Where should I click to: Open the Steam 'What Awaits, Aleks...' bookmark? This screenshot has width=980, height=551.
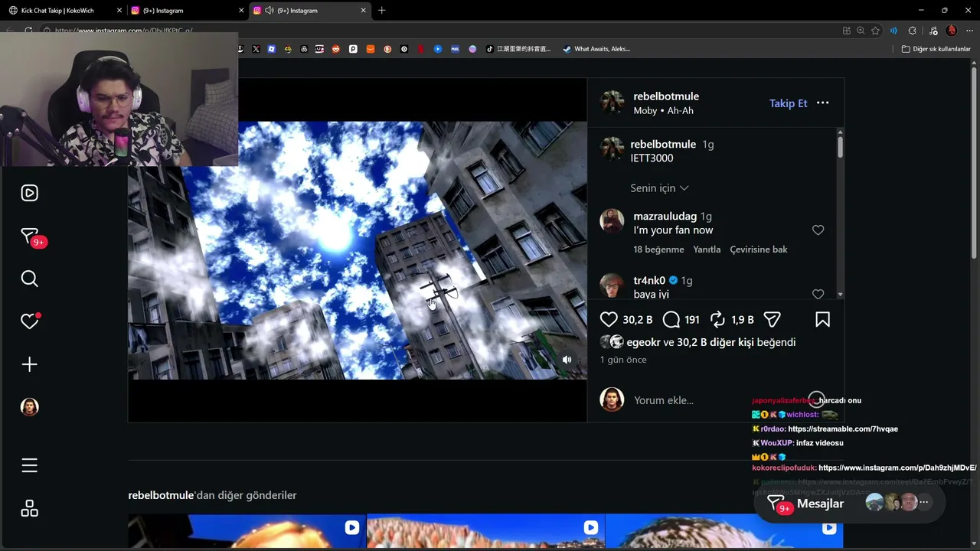(596, 49)
